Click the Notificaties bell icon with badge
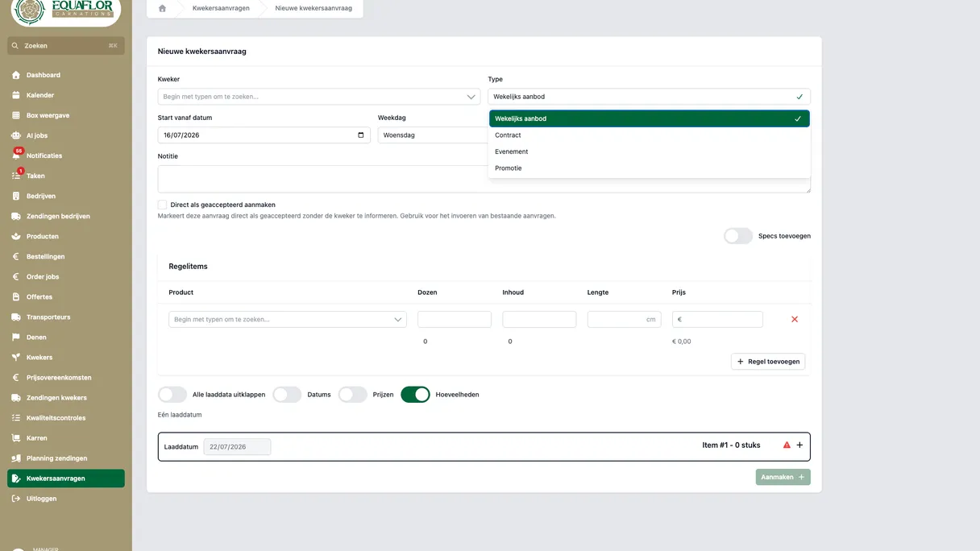 coord(15,155)
